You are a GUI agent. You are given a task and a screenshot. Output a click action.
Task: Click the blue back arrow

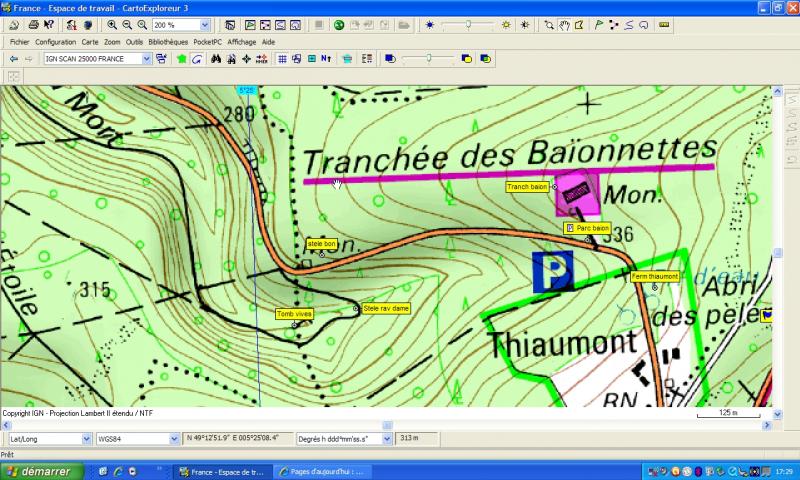pyautogui.click(x=14, y=59)
